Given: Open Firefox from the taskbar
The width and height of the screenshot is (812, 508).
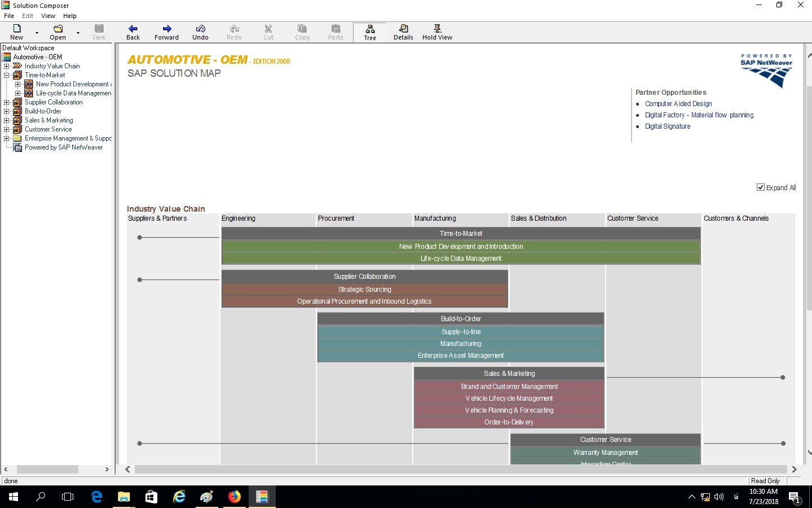Looking at the screenshot, I should (234, 497).
